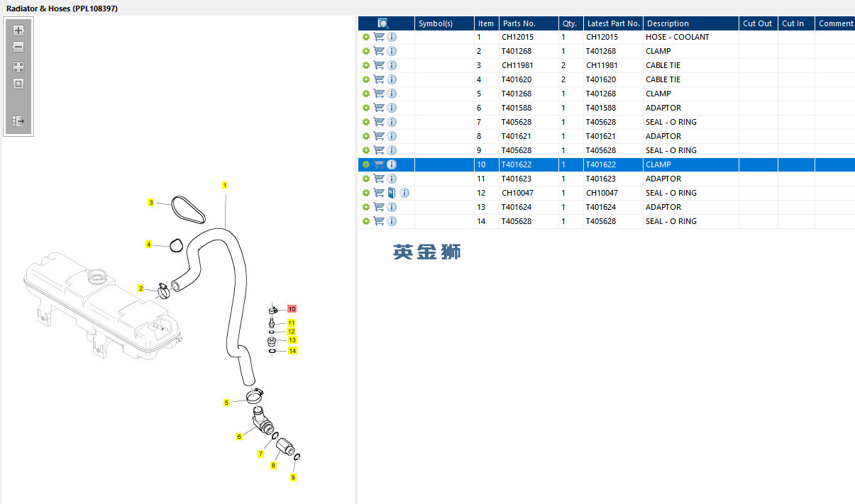Click the search icon in table header
The width and height of the screenshot is (855, 504).
(383, 23)
